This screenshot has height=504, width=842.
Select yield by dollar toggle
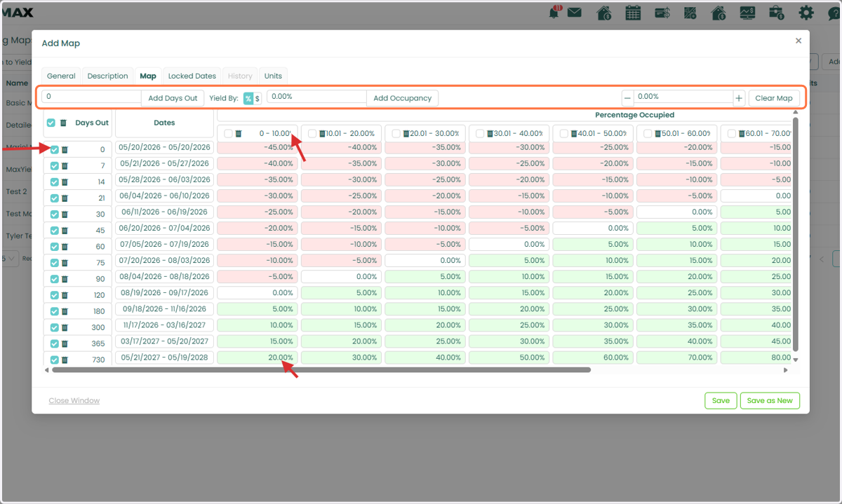point(258,98)
